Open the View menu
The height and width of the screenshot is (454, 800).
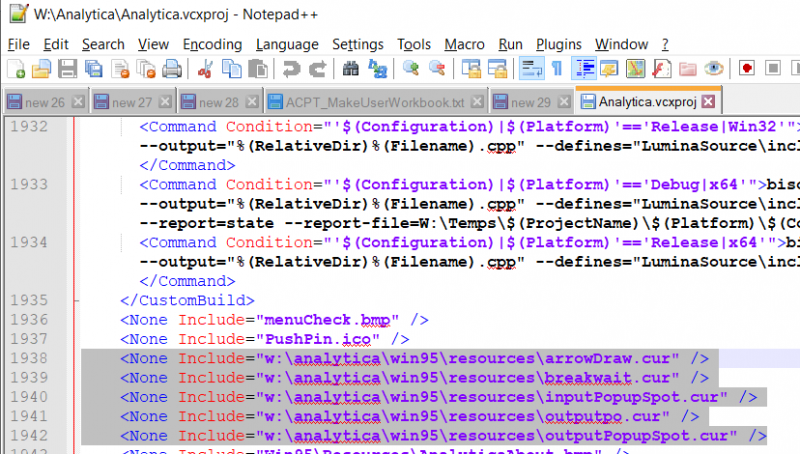(153, 45)
